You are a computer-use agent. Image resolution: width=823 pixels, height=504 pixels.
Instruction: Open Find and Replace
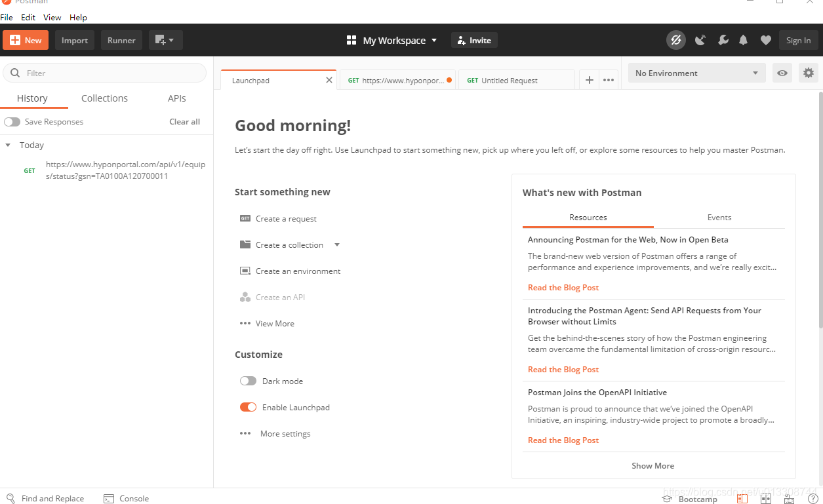point(45,499)
